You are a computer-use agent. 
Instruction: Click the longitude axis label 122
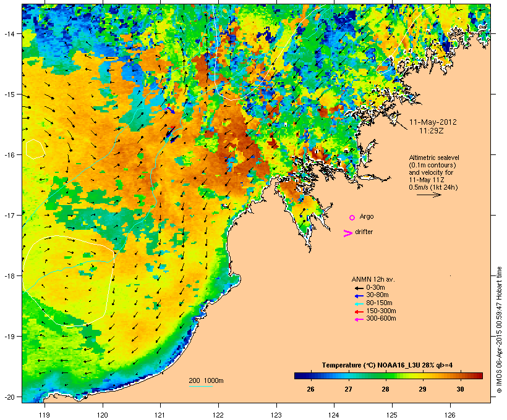[218, 415]
